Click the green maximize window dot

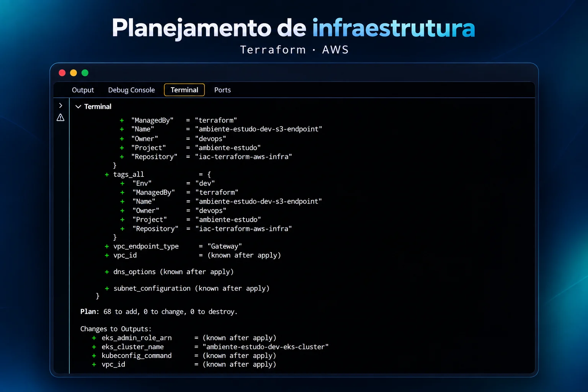tap(85, 73)
